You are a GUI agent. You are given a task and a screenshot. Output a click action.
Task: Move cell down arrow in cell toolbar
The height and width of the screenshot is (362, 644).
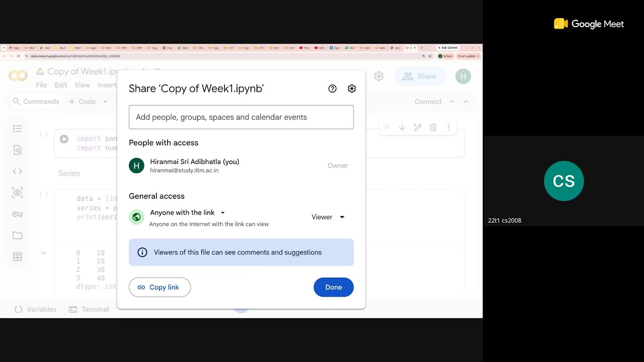click(x=402, y=128)
